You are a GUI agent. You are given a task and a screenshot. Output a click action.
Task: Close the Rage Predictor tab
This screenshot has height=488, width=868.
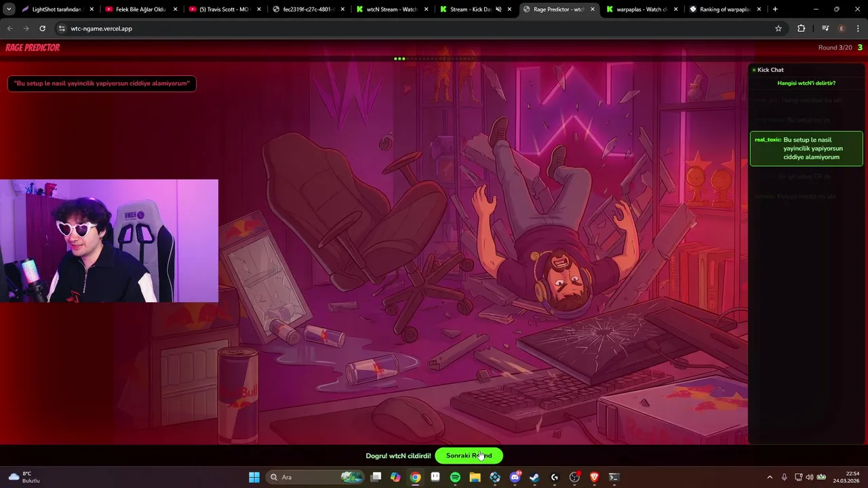[593, 9]
